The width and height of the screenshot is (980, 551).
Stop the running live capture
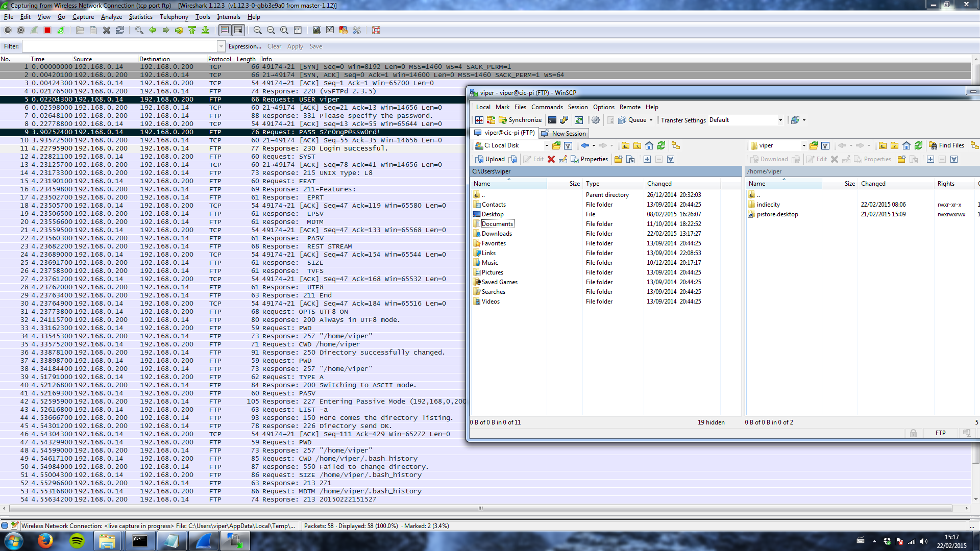(47, 31)
